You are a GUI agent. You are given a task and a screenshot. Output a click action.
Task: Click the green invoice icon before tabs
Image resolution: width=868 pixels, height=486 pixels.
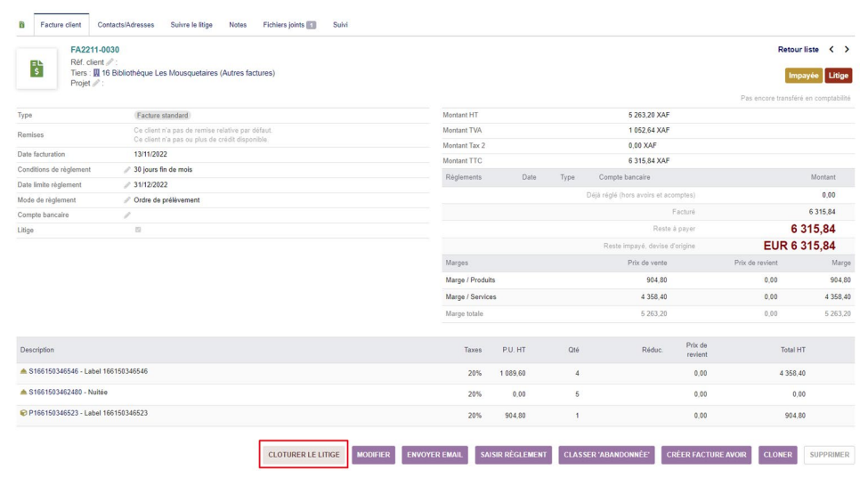coord(22,25)
